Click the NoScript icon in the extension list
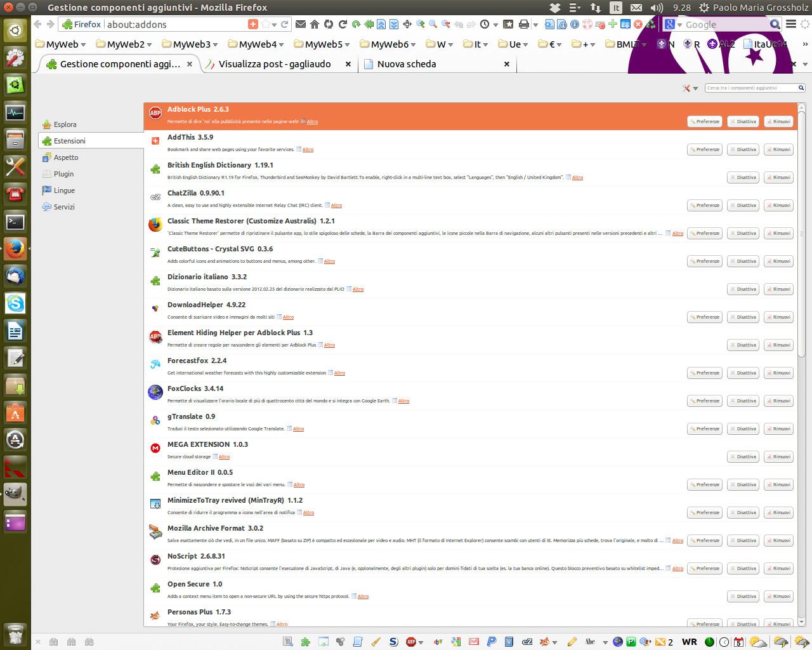812x650 pixels. (x=155, y=560)
